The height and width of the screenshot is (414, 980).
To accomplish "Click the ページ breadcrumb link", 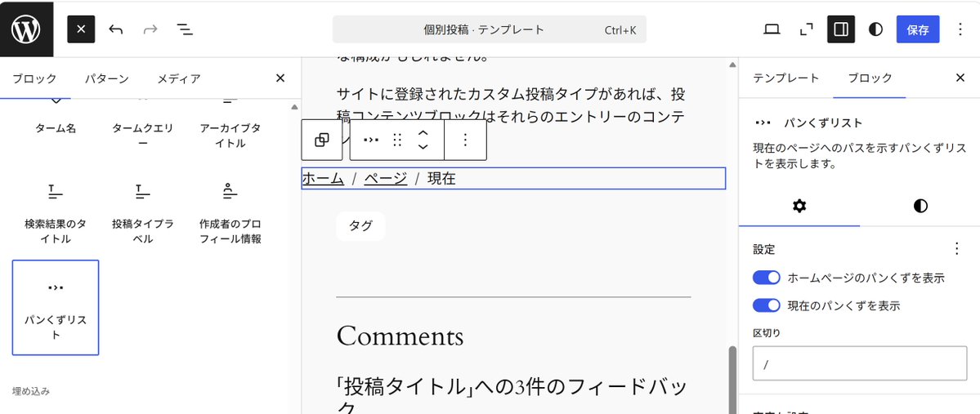I will (x=386, y=179).
